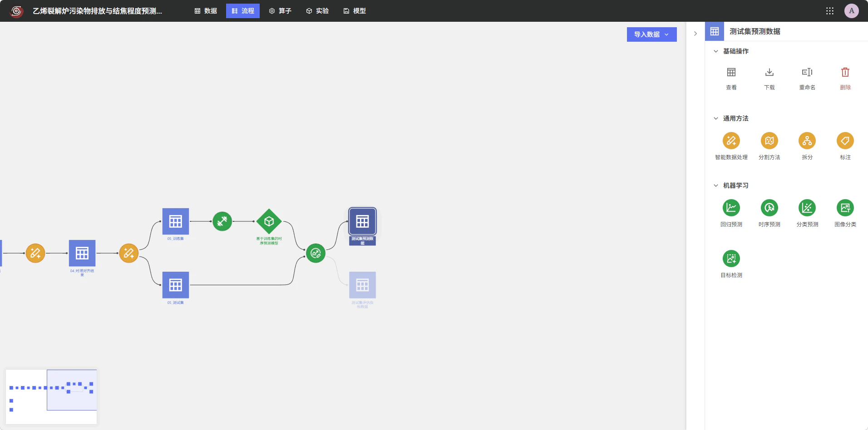This screenshot has height=430, width=868.
Task: Click the 测试集预测数据 panel header icon
Action: (715, 31)
